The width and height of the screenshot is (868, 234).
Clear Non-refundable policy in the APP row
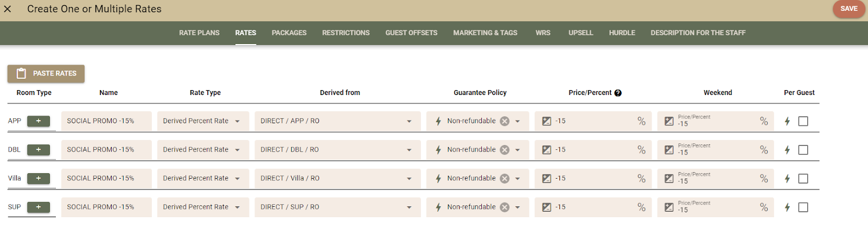[505, 121]
